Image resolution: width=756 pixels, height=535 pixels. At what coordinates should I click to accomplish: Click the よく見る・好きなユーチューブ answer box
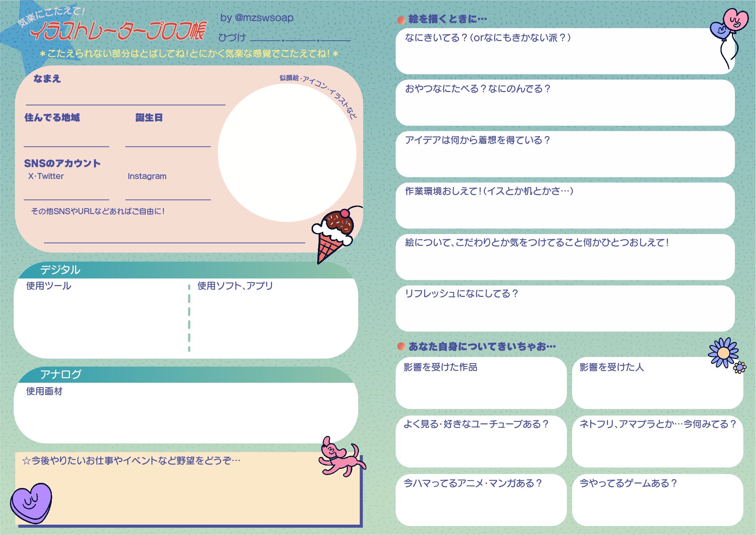coord(481,441)
